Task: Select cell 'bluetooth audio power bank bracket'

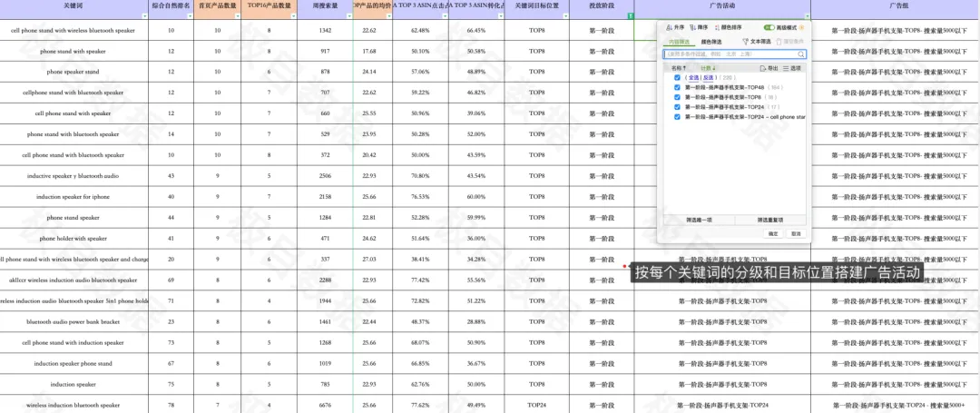Action: [x=74, y=322]
